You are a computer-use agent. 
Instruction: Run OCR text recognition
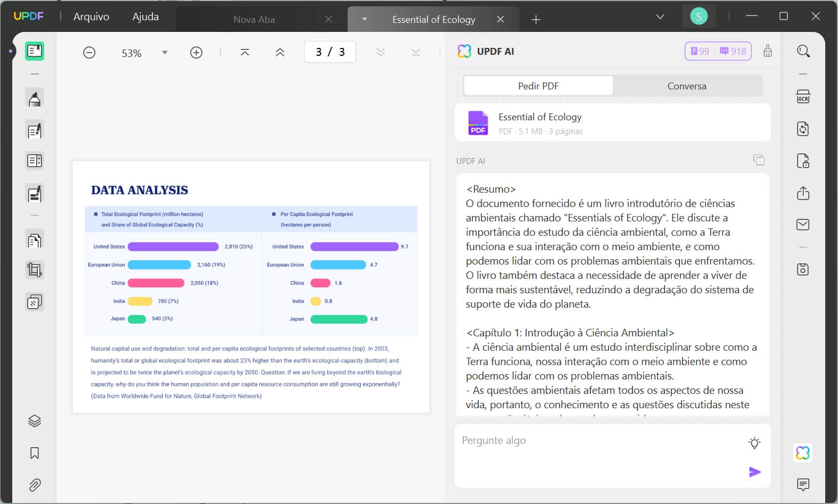point(803,97)
